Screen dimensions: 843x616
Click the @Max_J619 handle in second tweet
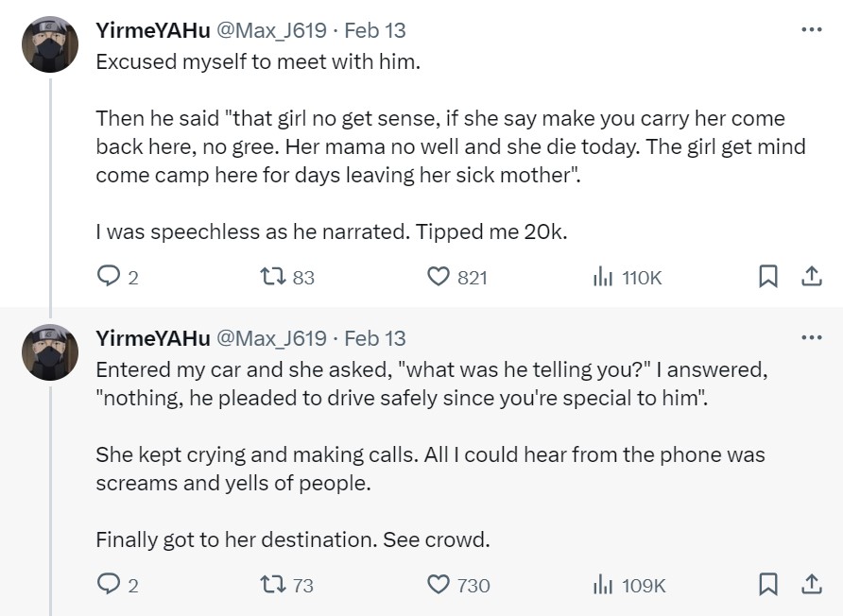[272, 338]
